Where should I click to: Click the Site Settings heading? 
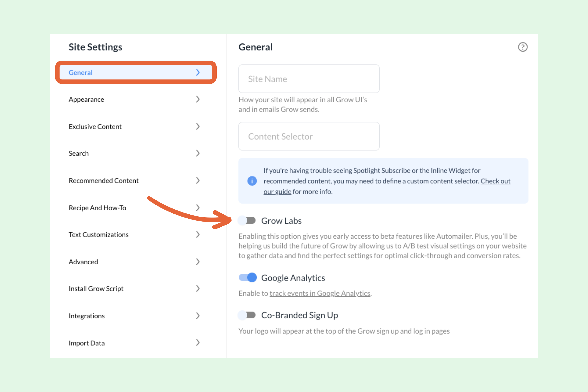pyautogui.click(x=95, y=47)
